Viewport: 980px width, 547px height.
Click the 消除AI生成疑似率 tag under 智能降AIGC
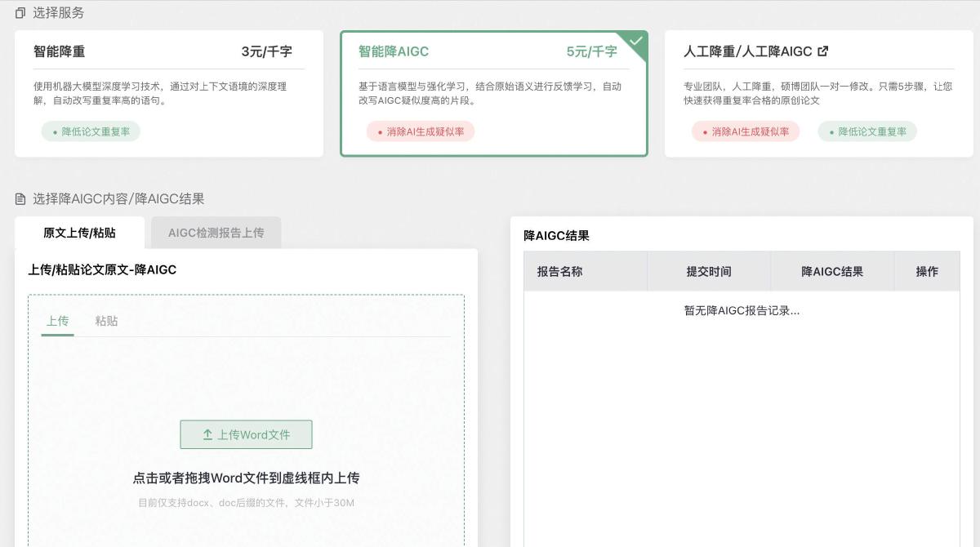pyautogui.click(x=421, y=131)
